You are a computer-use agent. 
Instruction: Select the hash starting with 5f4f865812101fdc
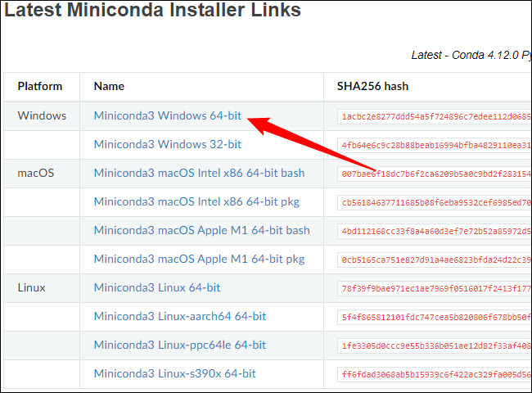[x=436, y=318]
